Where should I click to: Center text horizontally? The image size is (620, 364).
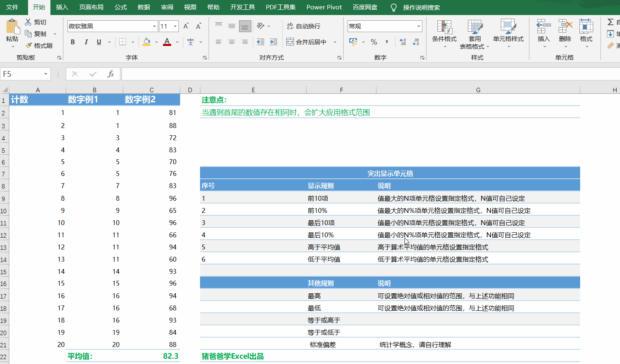point(232,42)
